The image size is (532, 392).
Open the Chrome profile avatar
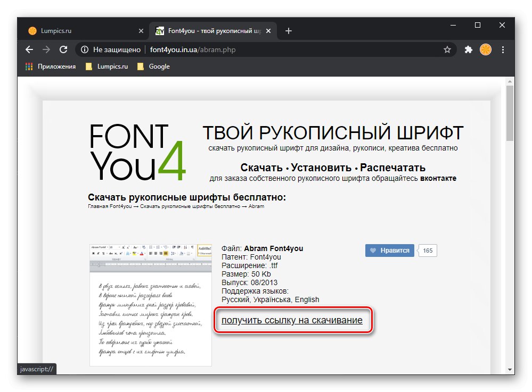(485, 49)
